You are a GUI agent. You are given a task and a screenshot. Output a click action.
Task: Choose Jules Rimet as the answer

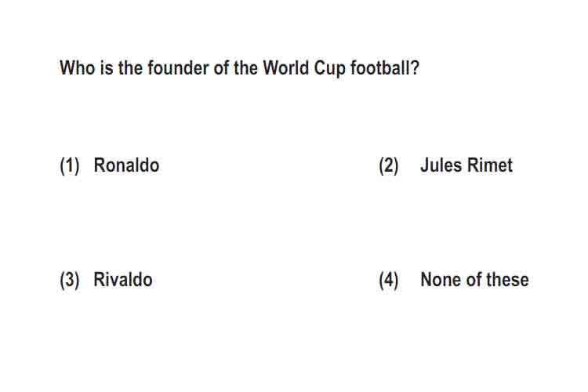[466, 165]
